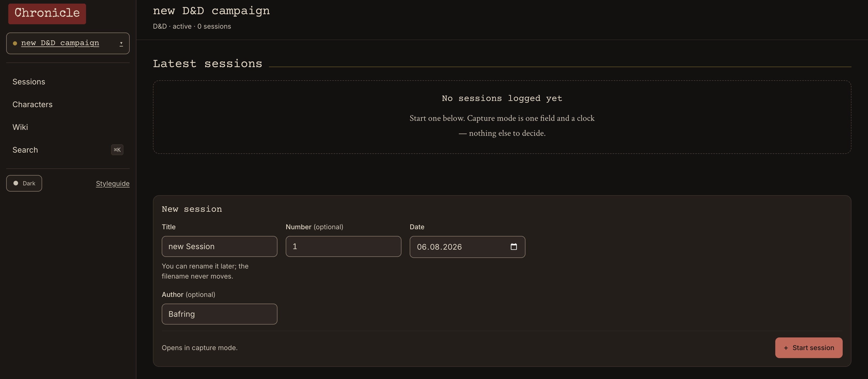Focus the session Title input field
The width and height of the screenshot is (868, 379).
pos(219,246)
